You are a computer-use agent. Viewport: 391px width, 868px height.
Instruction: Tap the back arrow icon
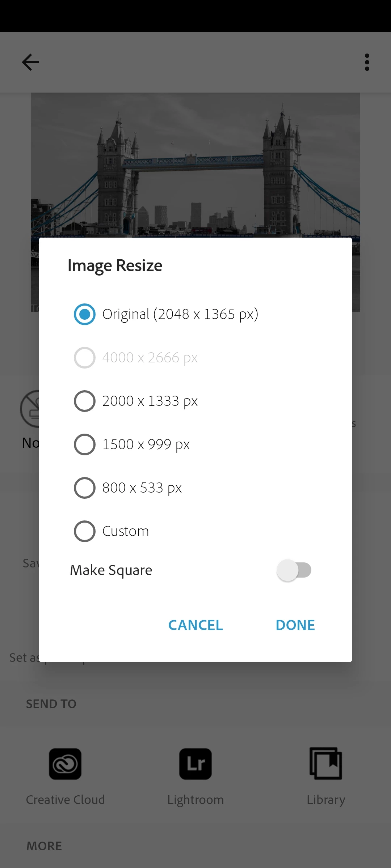coord(30,62)
